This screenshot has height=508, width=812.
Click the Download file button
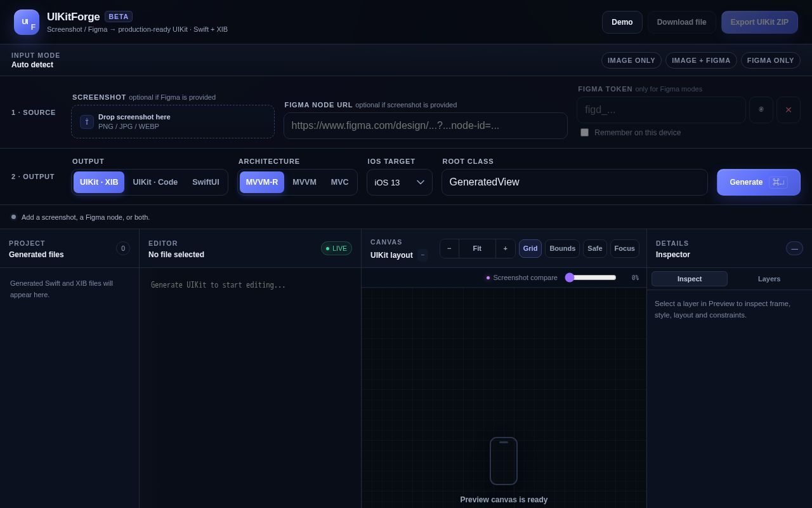(x=682, y=22)
